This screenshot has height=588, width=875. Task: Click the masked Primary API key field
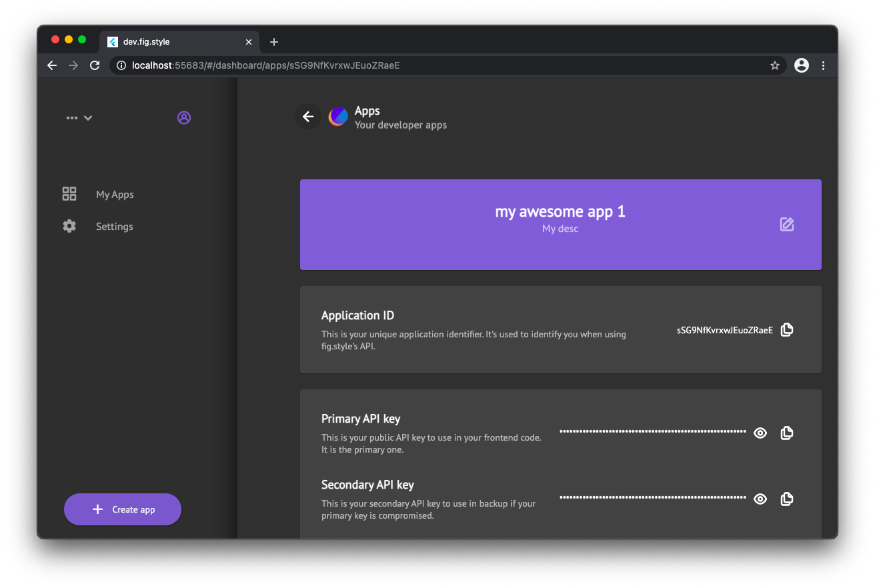[x=653, y=432]
